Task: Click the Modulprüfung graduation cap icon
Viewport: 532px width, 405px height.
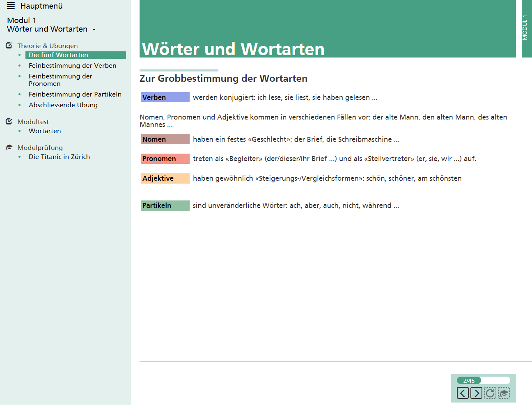Action: pos(9,147)
